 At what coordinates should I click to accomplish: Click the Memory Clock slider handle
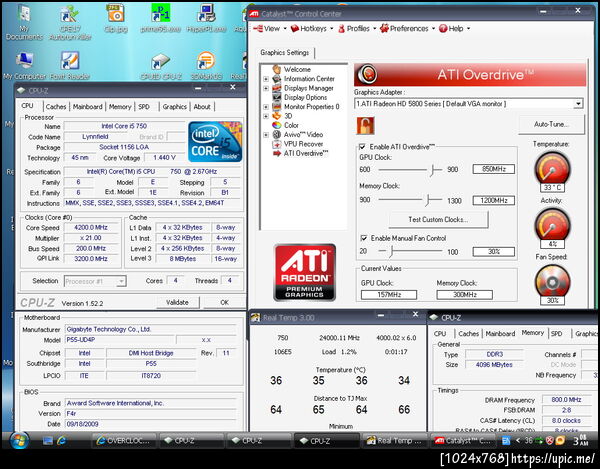pyautogui.click(x=429, y=199)
